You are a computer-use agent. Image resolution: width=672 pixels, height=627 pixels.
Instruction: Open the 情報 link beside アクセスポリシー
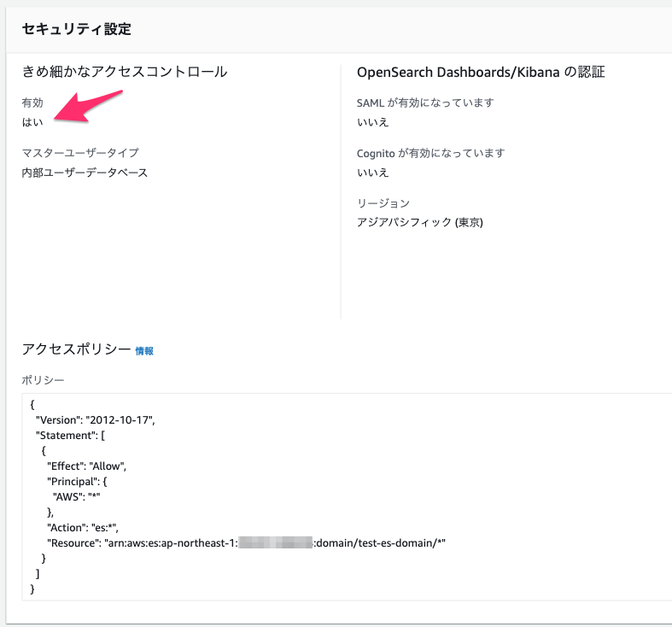coord(144,351)
